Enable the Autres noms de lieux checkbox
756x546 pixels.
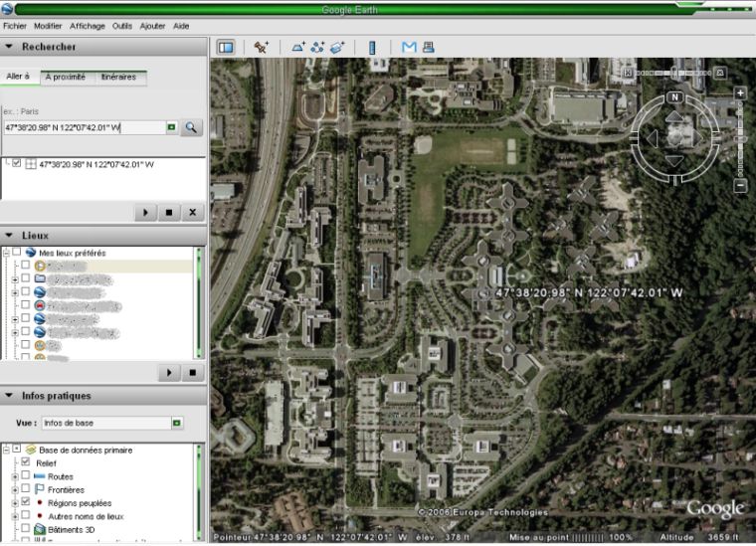[x=26, y=515]
